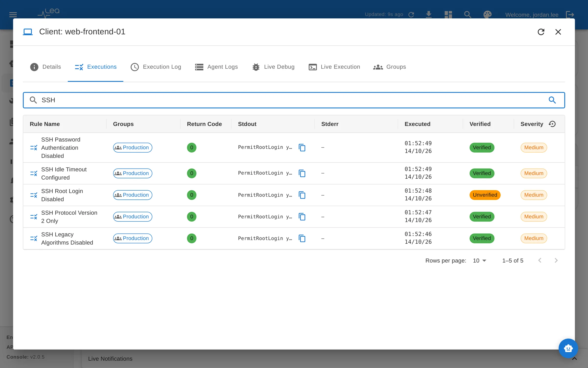588x368 pixels.
Task: Click the severity history reset icon
Action: tap(552, 124)
